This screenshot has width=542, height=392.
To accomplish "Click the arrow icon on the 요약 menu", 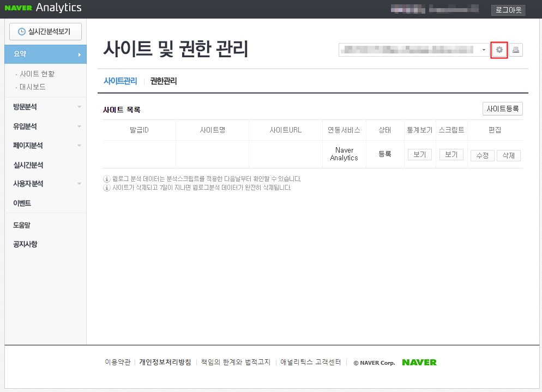I will pyautogui.click(x=79, y=54).
